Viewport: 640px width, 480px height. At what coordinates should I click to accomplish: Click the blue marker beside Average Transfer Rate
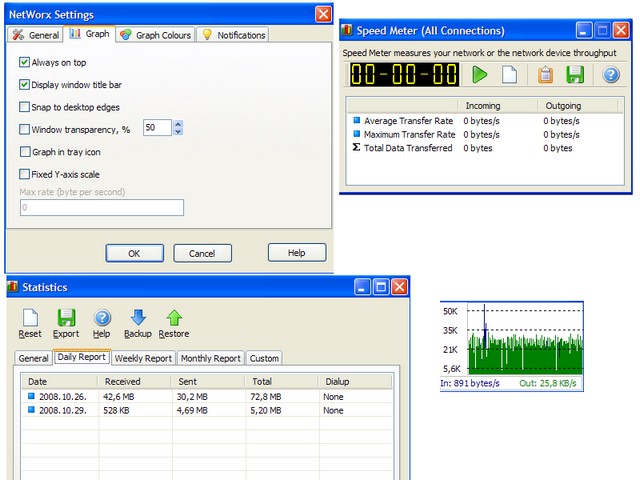tap(357, 120)
